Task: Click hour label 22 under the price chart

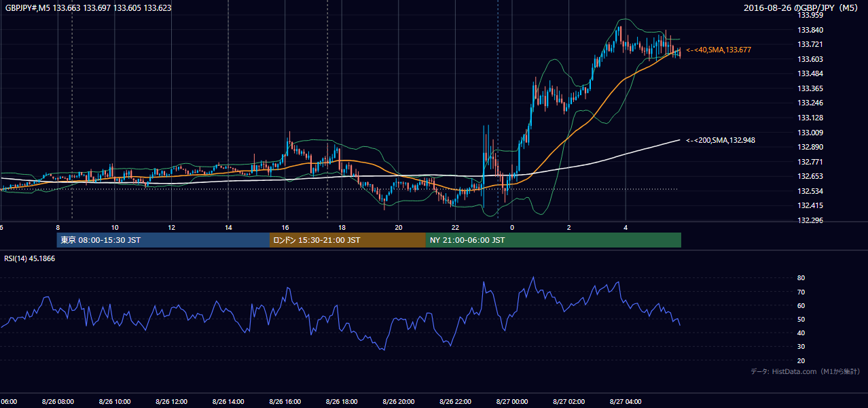Action: pos(456,227)
